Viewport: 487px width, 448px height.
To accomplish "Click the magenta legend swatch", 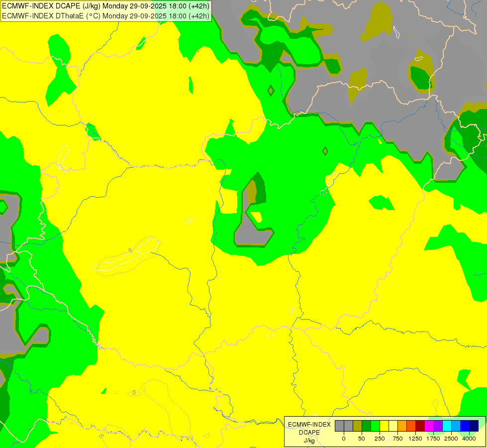I will [429, 426].
